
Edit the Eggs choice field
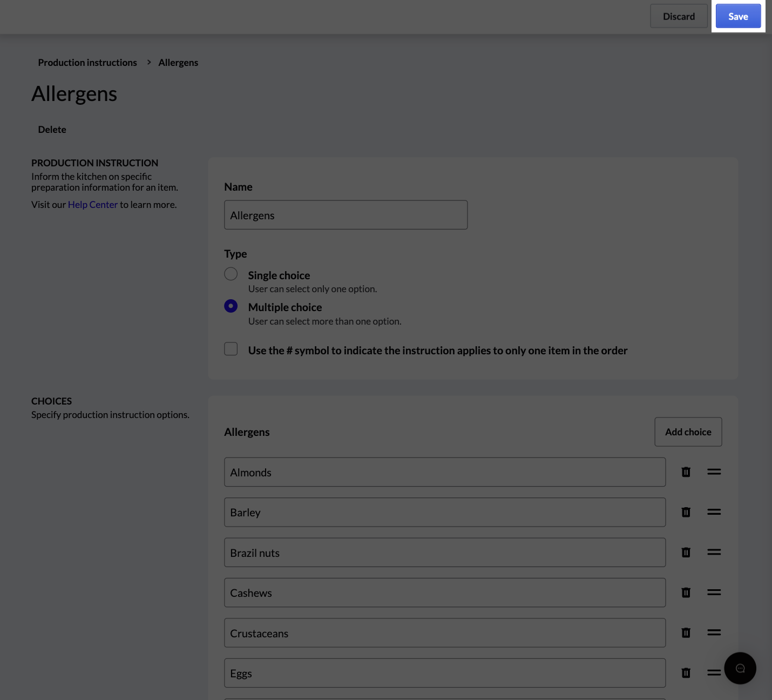[445, 673]
